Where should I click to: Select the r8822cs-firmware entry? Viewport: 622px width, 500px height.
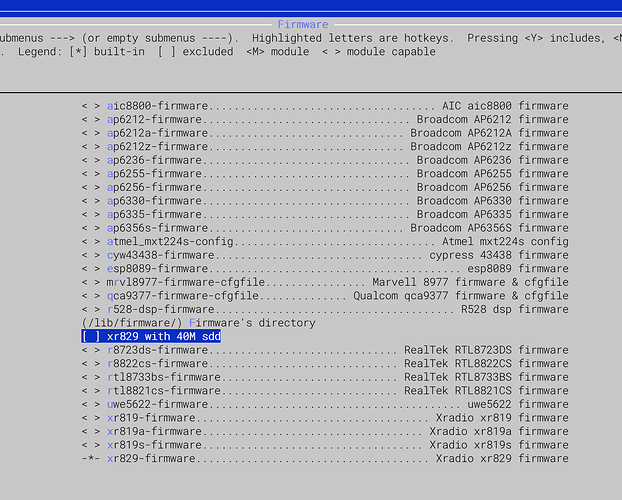(325, 363)
